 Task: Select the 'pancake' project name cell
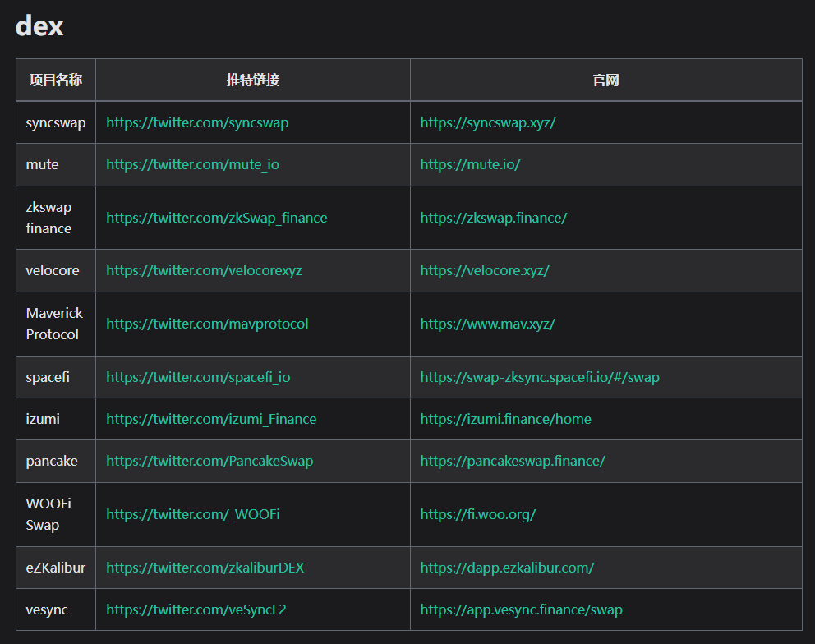tap(56, 462)
